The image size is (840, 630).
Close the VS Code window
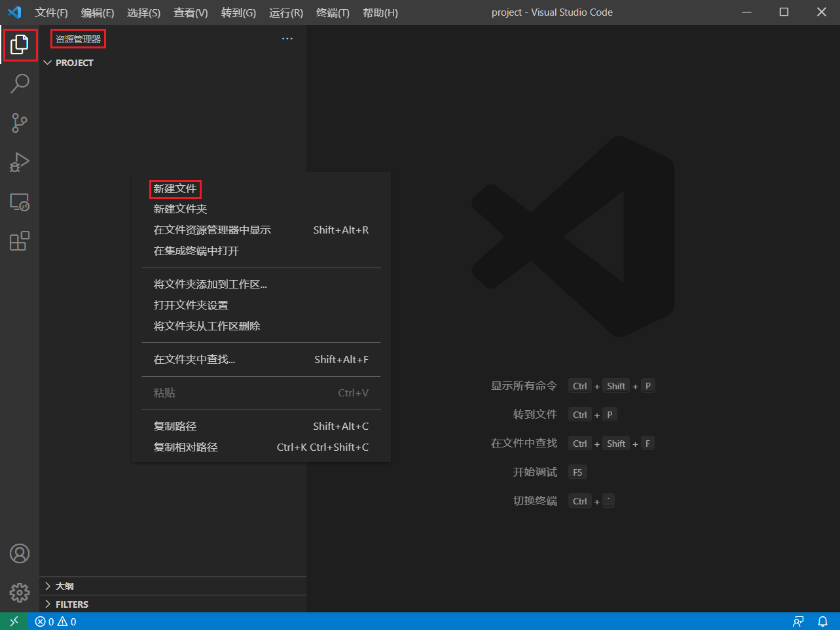pyautogui.click(x=822, y=12)
